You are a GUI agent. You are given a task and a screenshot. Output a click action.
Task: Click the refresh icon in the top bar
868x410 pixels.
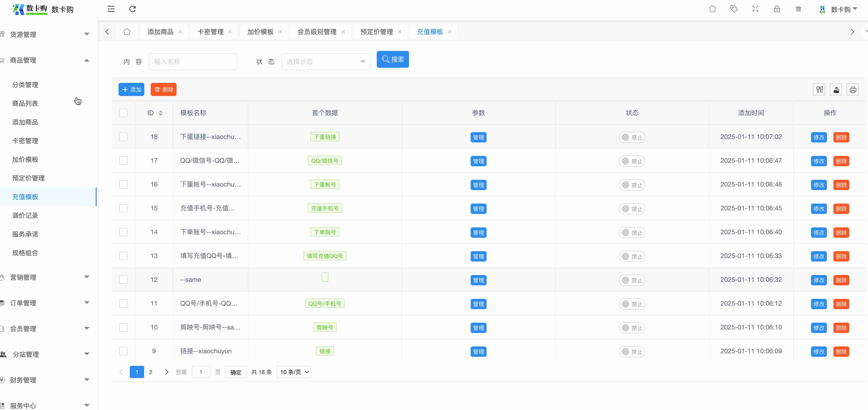coord(132,9)
